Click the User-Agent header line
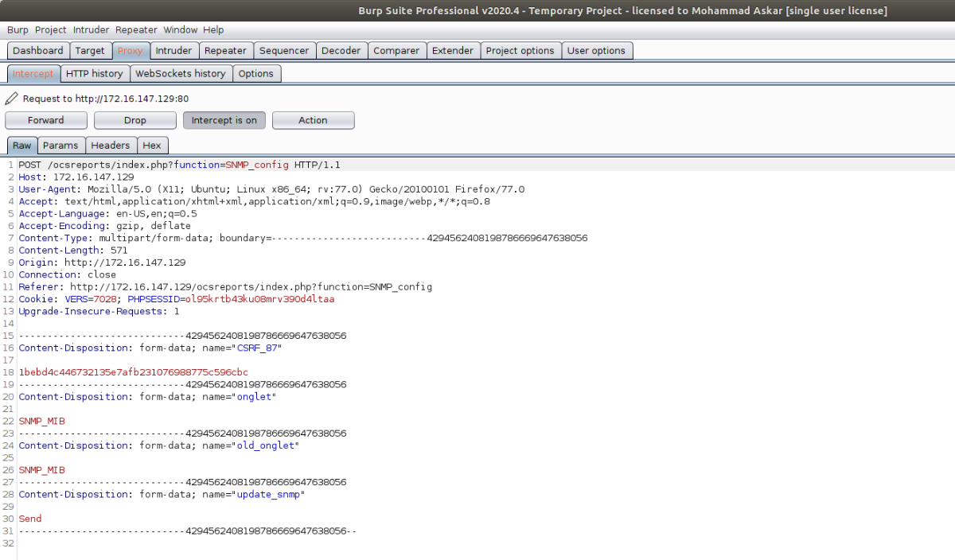Screen dimensions: 955x560 coord(271,189)
